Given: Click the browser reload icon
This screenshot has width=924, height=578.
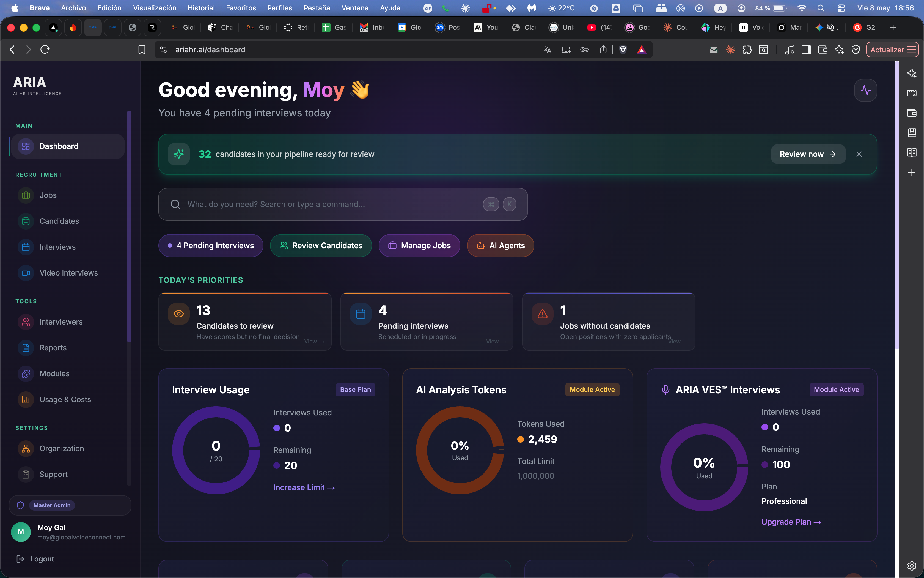Looking at the screenshot, I should 45,49.
